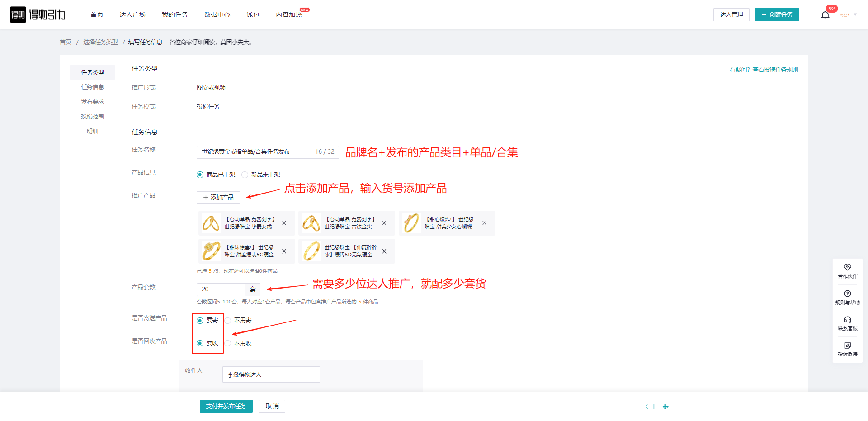Select 不用收 for product return
This screenshot has width=868, height=421.
pos(228,344)
